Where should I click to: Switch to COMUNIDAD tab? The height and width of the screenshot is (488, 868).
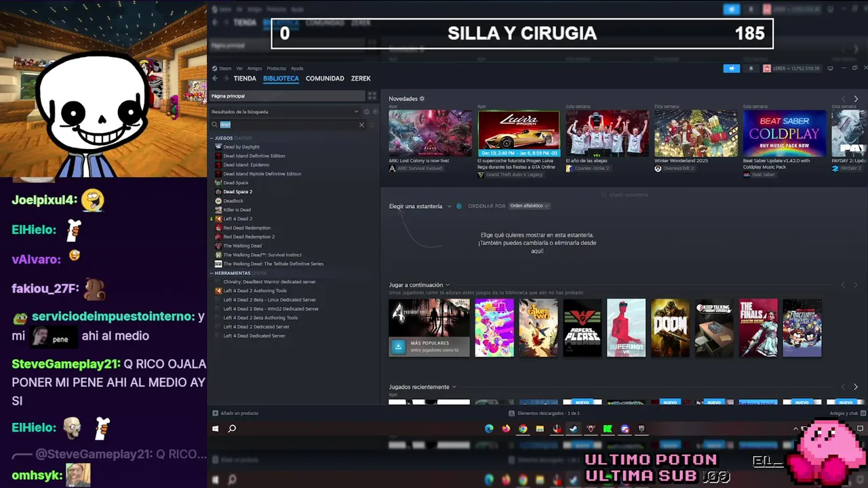coord(325,79)
